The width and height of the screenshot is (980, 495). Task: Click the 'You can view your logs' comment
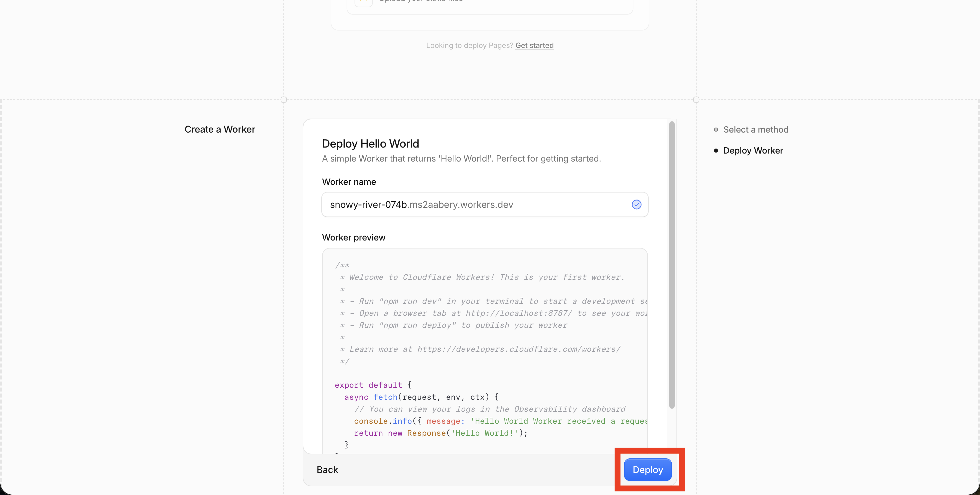(x=489, y=409)
